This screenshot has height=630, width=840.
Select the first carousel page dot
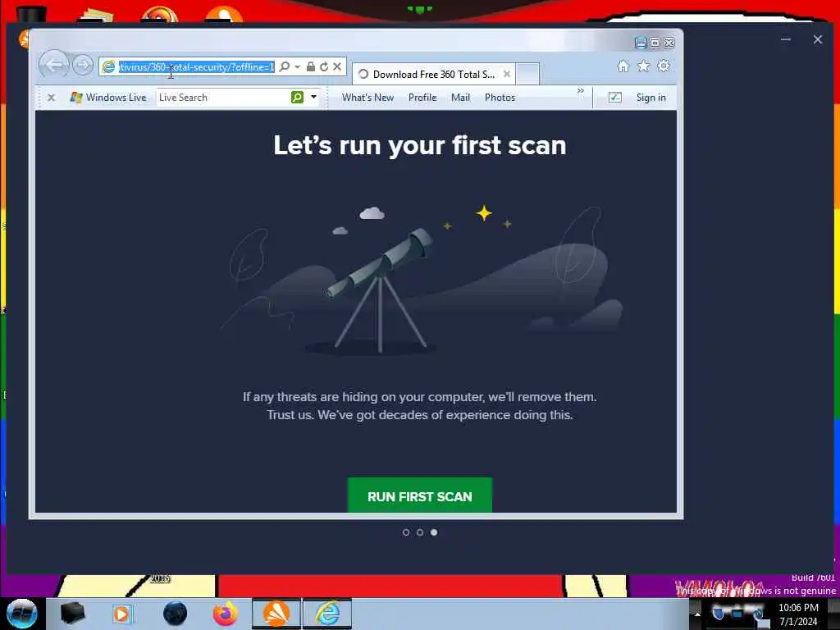coord(405,532)
